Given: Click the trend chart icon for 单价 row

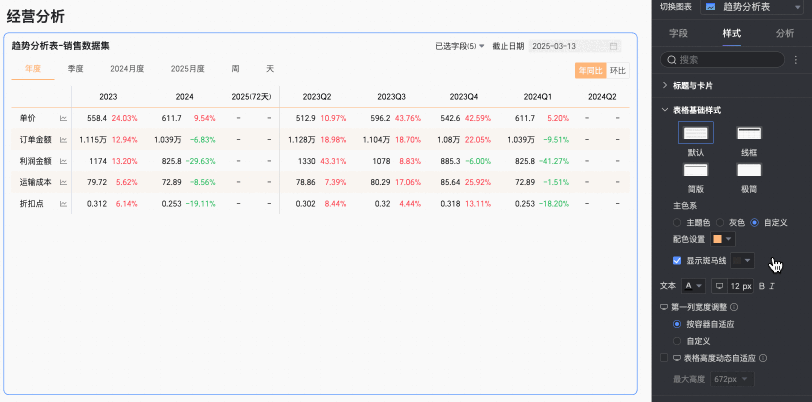Looking at the screenshot, I should [63, 119].
